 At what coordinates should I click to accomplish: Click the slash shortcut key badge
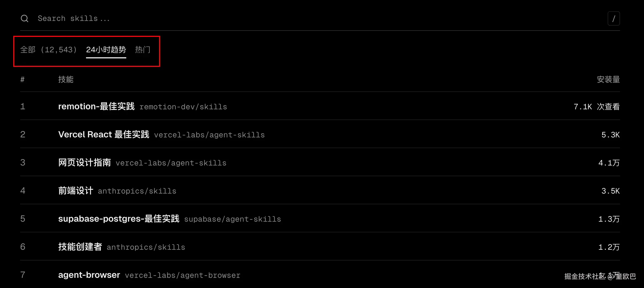[x=613, y=18]
